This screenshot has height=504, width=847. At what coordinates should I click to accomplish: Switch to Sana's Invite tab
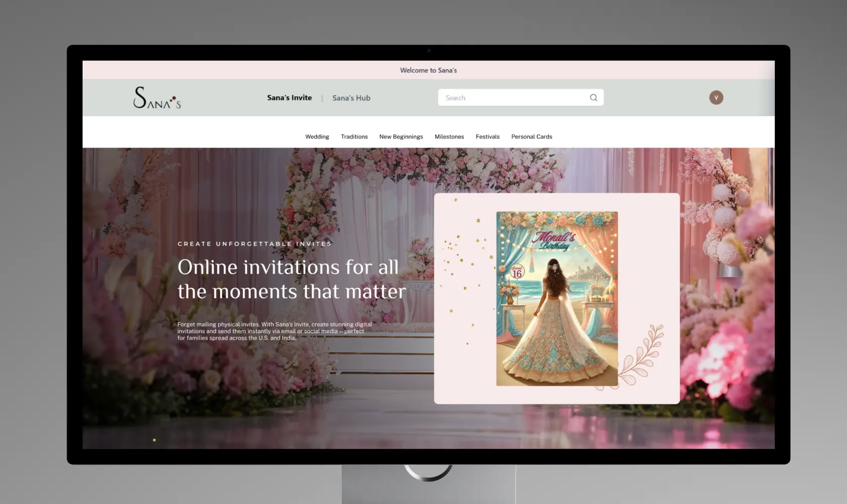pos(289,98)
